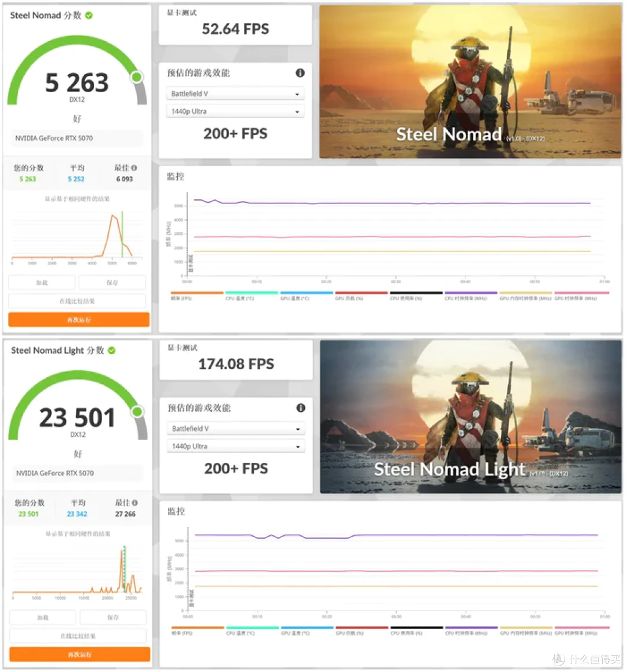Click the orange 再次运行 button in Steel Nomad Light panel
This screenshot has width=626, height=672.
(x=80, y=655)
